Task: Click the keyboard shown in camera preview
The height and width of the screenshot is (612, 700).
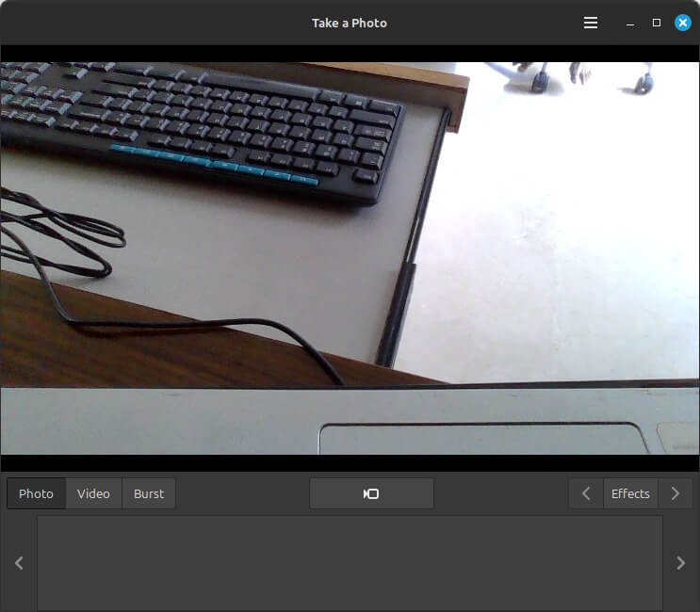Action: [207, 122]
